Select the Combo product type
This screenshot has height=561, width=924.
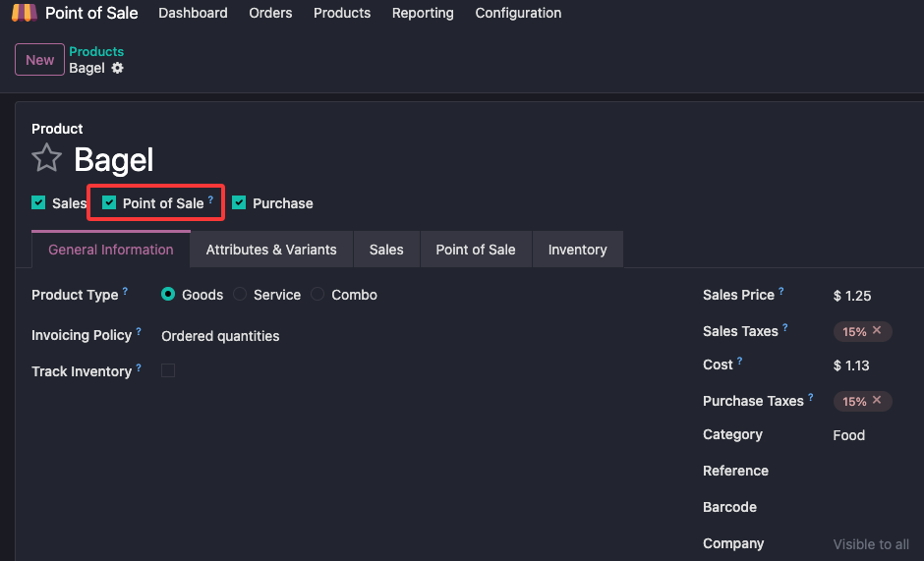[318, 295]
